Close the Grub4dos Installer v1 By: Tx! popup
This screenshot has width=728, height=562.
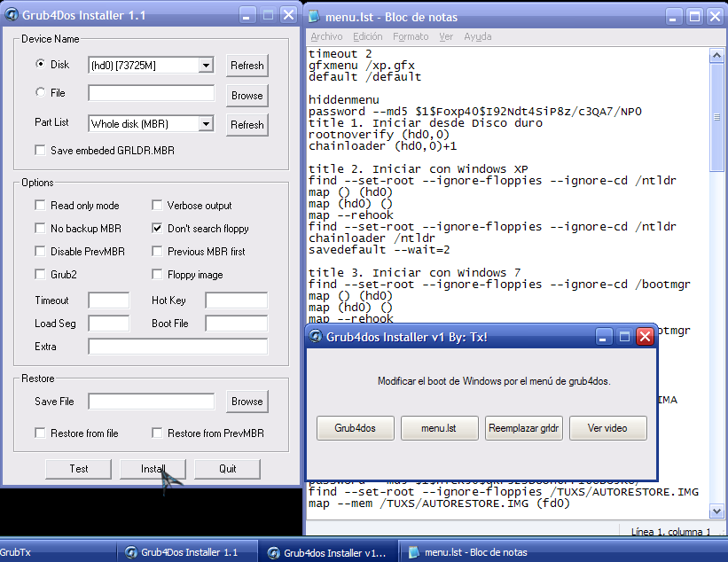point(646,337)
